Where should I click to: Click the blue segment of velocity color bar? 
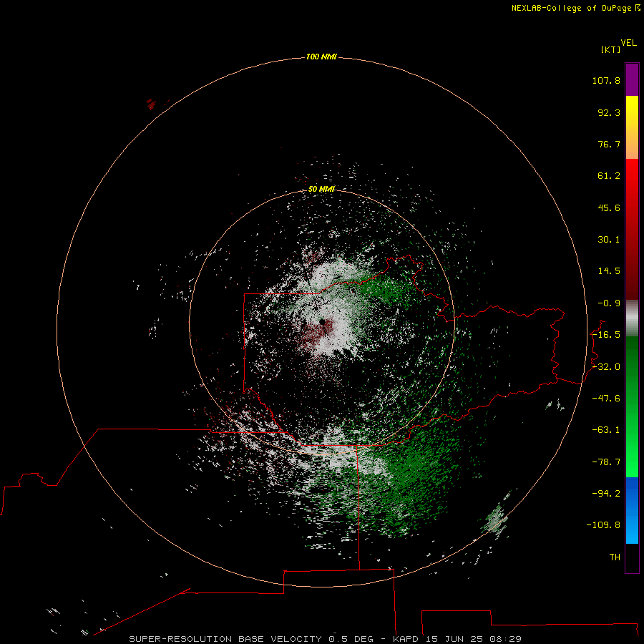tap(632, 510)
